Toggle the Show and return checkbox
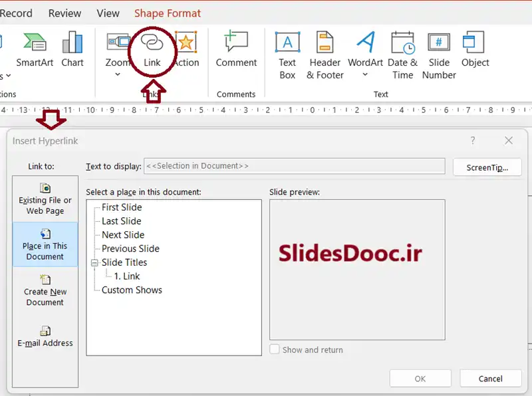Image resolution: width=532 pixels, height=396 pixels. [x=275, y=349]
